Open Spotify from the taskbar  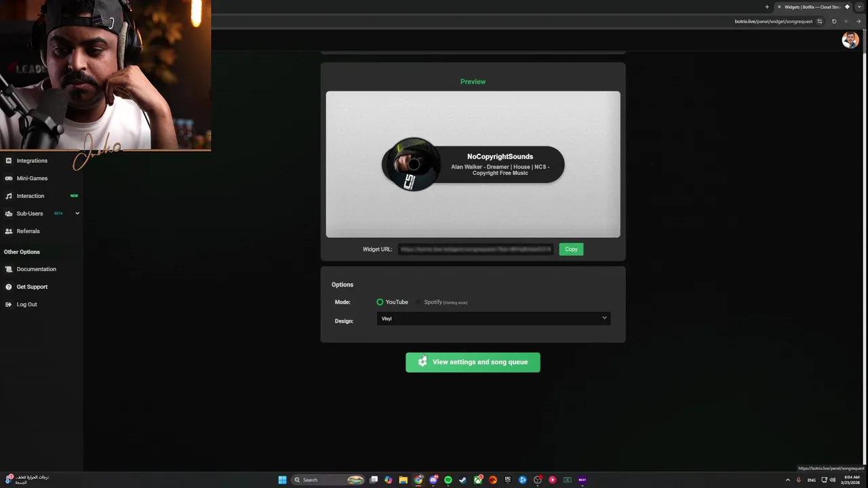pyautogui.click(x=448, y=480)
